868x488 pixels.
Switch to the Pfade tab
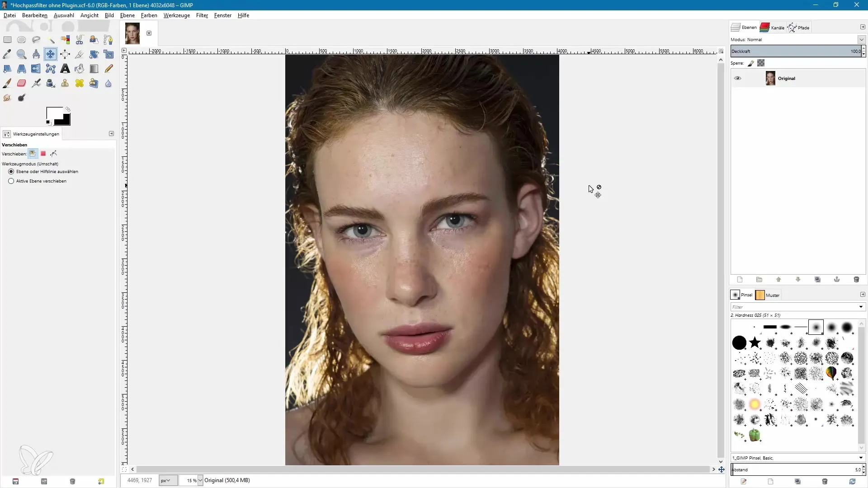tap(799, 28)
